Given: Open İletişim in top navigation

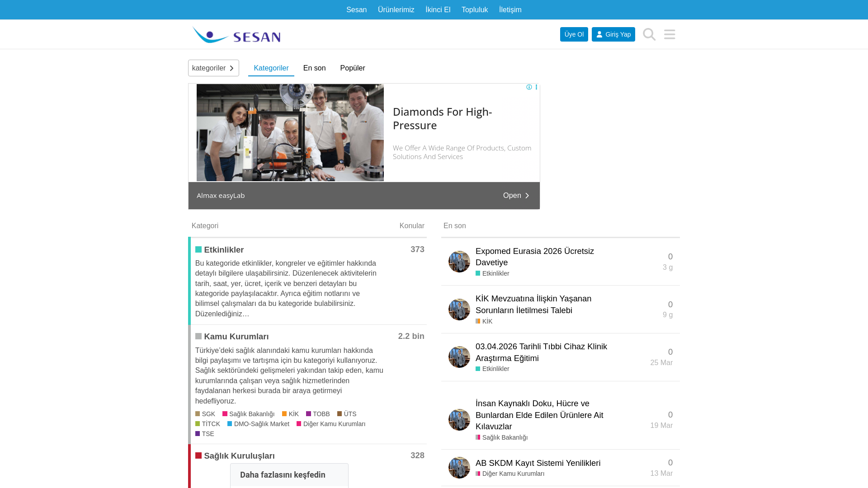Looking at the screenshot, I should click(x=510, y=10).
